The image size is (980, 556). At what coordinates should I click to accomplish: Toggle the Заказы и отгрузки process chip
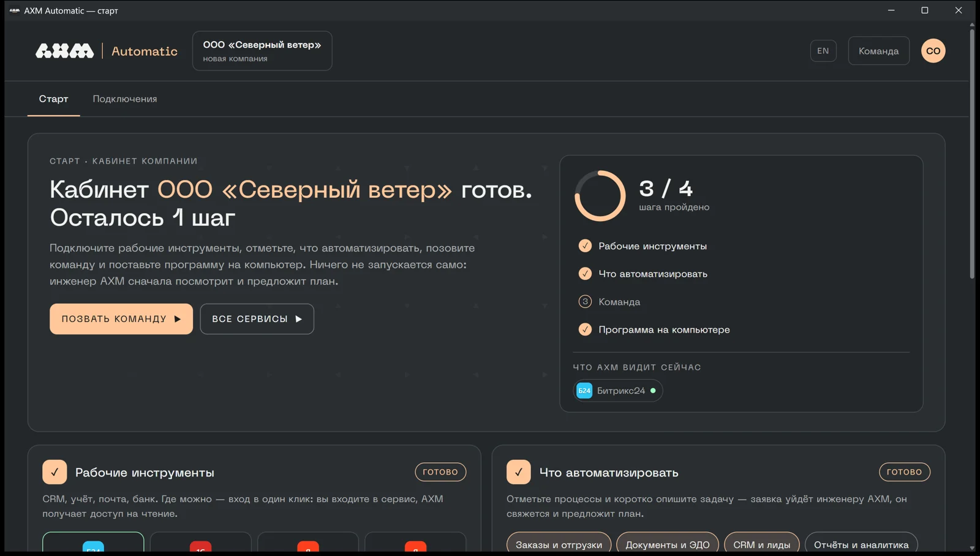559,543
